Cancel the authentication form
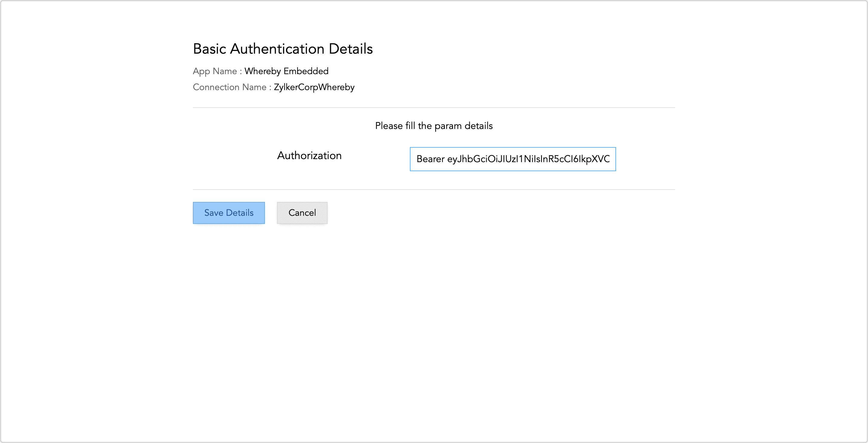The image size is (868, 443). (x=302, y=212)
